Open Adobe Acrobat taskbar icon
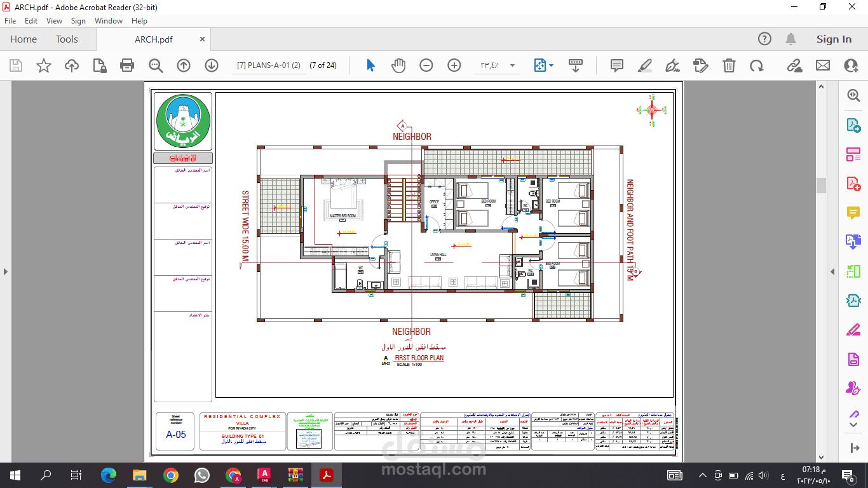The image size is (868, 488). (326, 475)
